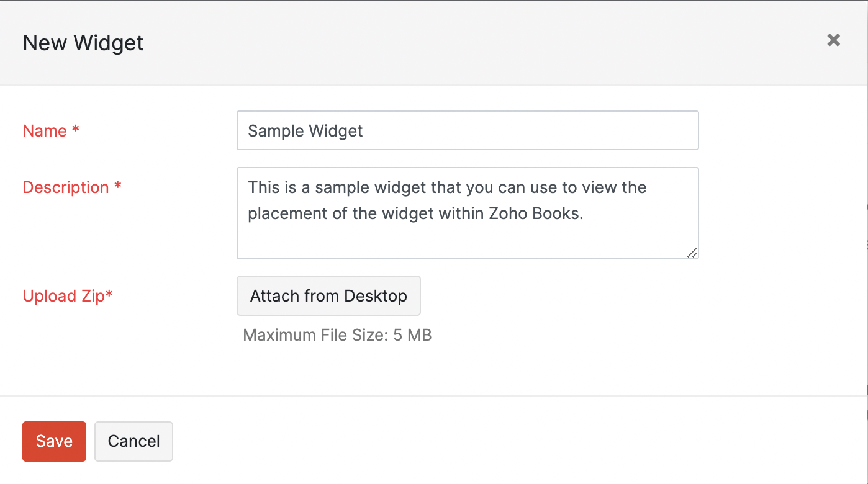Click the Name field label
868x484 pixels.
point(45,131)
